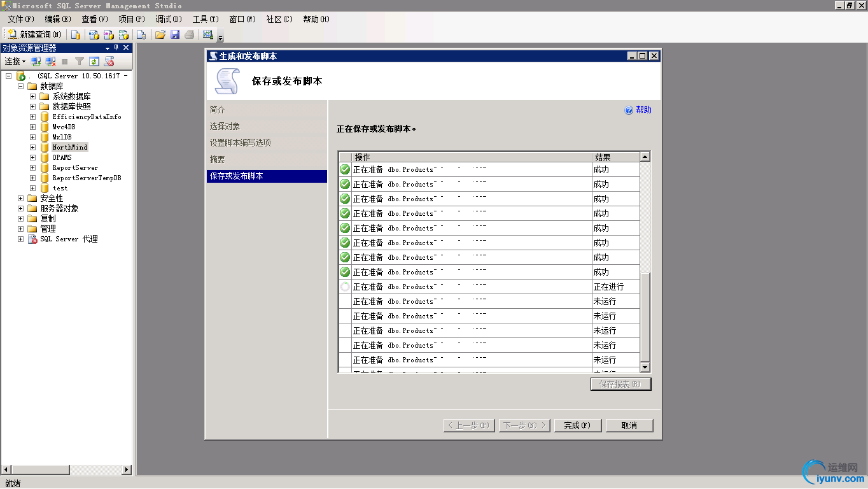The image size is (868, 489).
Task: Go to the 简介 wizard step
Action: 218,110
